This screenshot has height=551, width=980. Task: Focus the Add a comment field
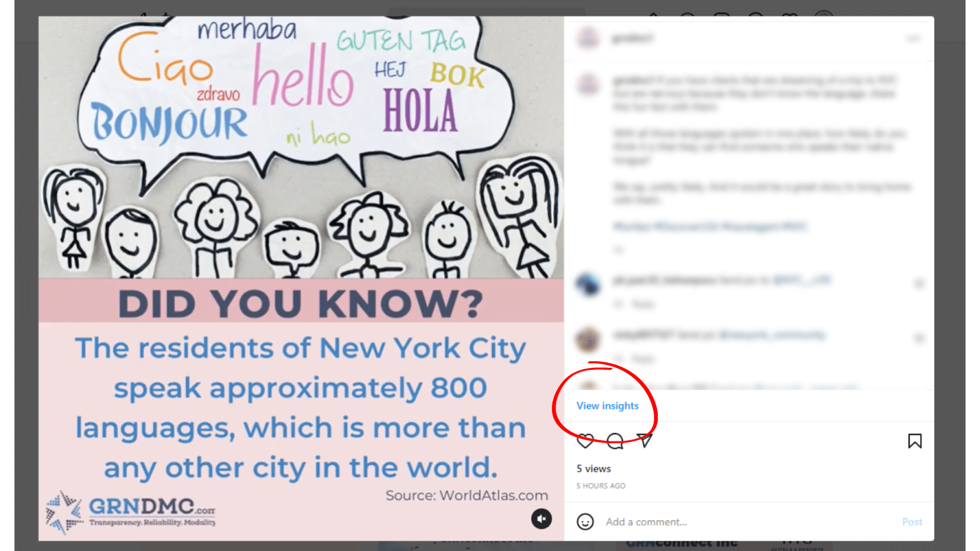[x=747, y=522]
